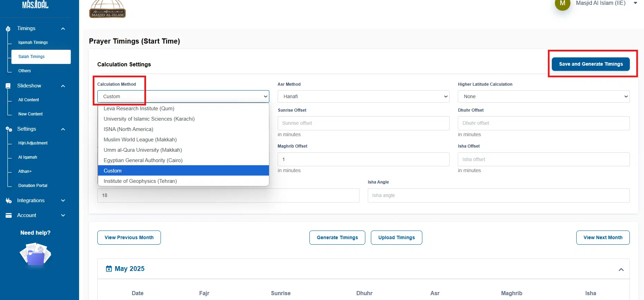
Task: Click the Slideshow icon in sidebar
Action: click(x=8, y=86)
